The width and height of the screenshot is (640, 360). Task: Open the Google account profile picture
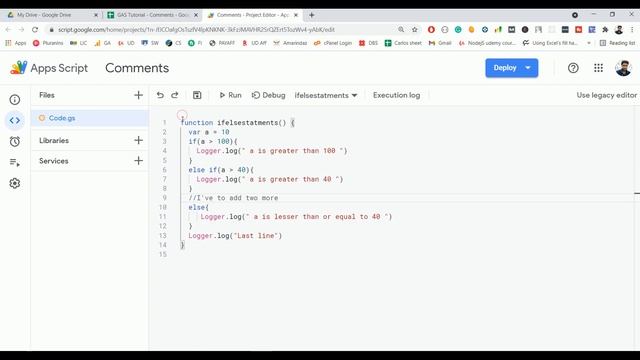623,68
